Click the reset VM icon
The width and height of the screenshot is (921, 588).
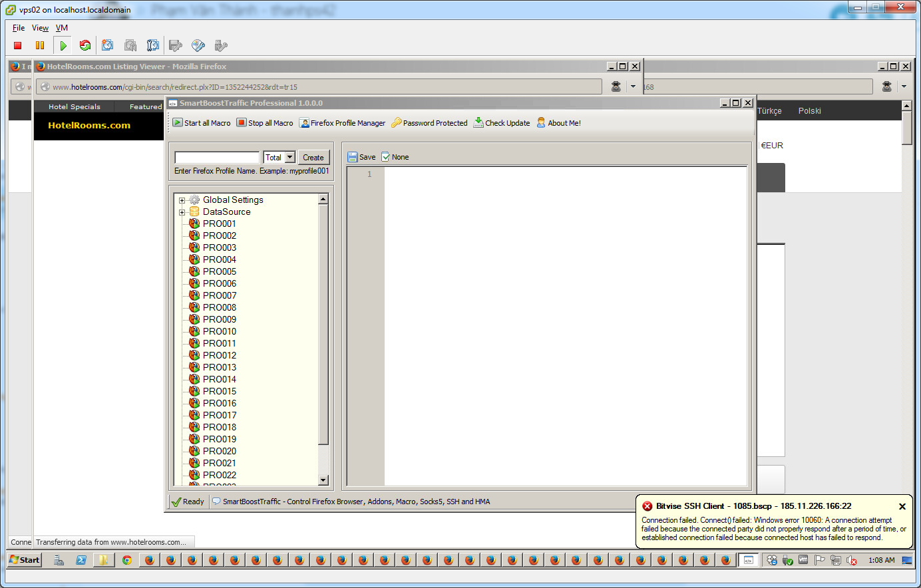(85, 46)
